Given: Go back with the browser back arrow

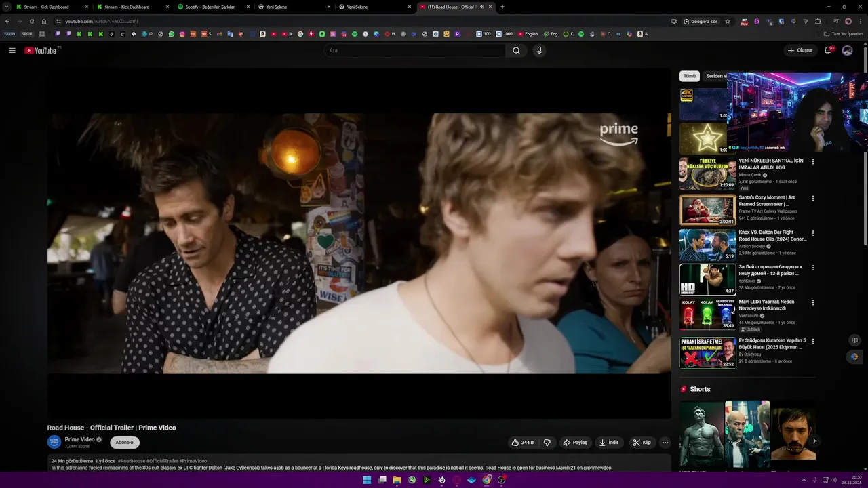Looking at the screenshot, I should tap(7, 21).
